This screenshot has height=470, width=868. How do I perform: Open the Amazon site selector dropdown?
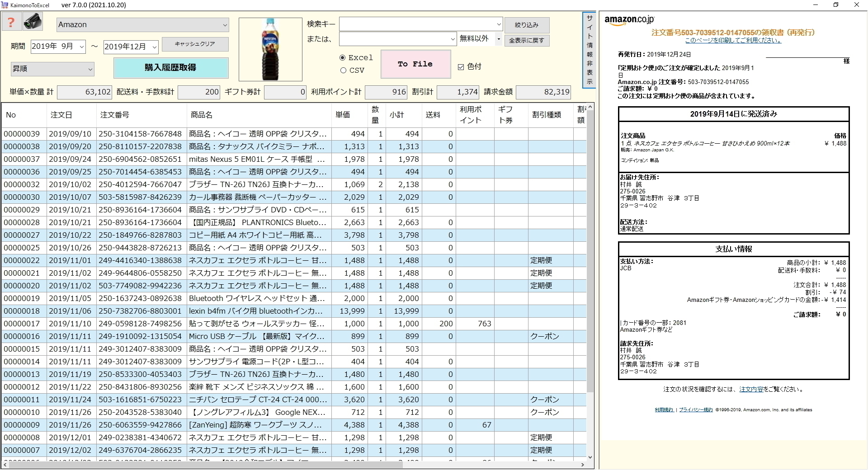coord(225,24)
